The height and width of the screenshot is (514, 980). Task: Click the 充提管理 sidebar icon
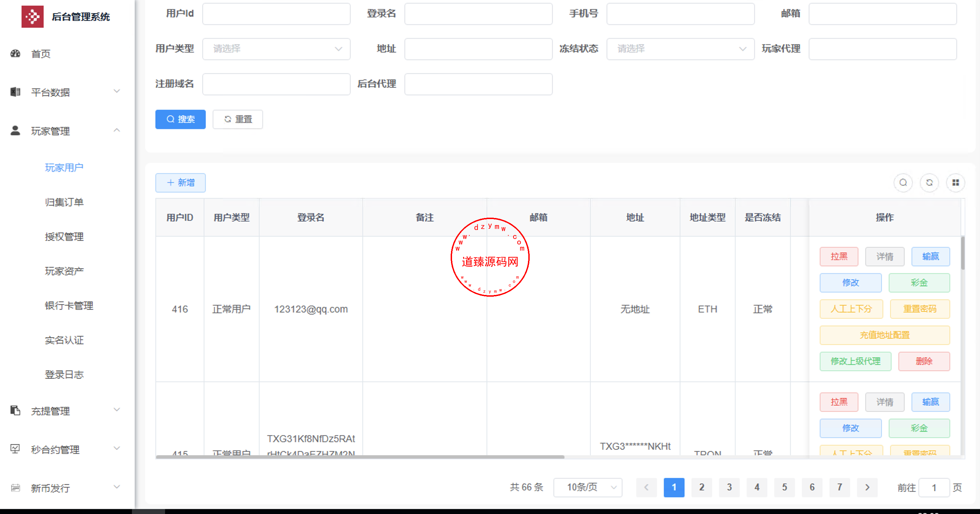pyautogui.click(x=15, y=411)
